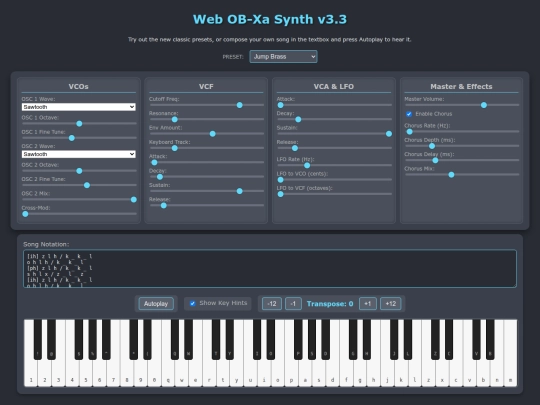Click the Chorus Delay (ms) slider handle
540x405 pixels.
pos(435,160)
